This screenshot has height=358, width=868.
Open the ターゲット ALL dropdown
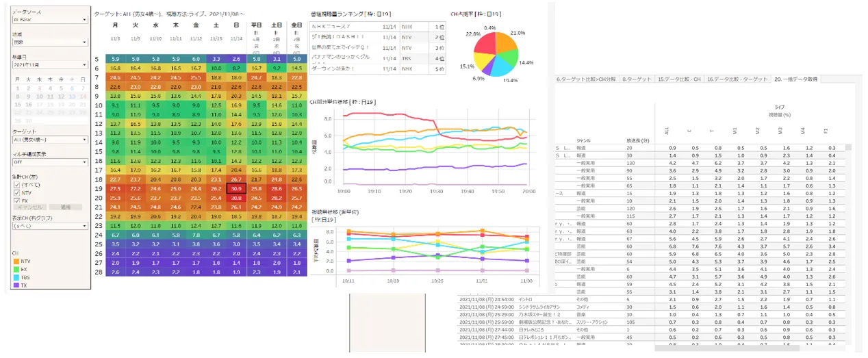tap(50, 140)
